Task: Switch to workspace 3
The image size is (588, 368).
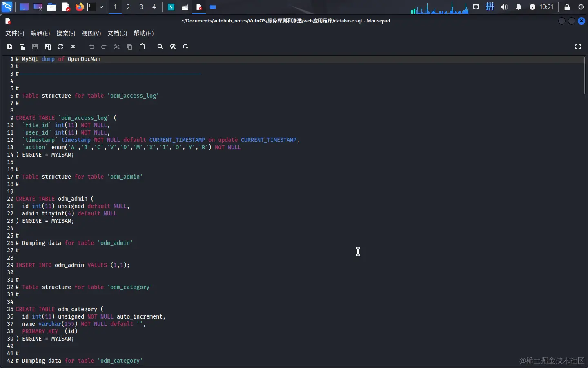Action: [141, 7]
